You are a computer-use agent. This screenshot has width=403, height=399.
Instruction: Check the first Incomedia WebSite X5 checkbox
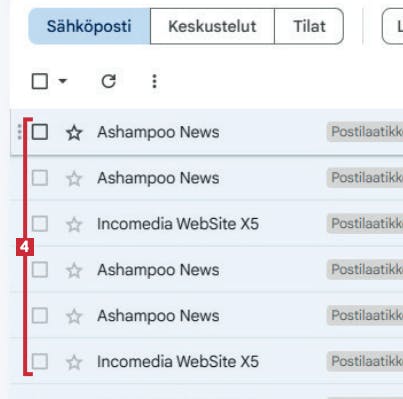(40, 223)
